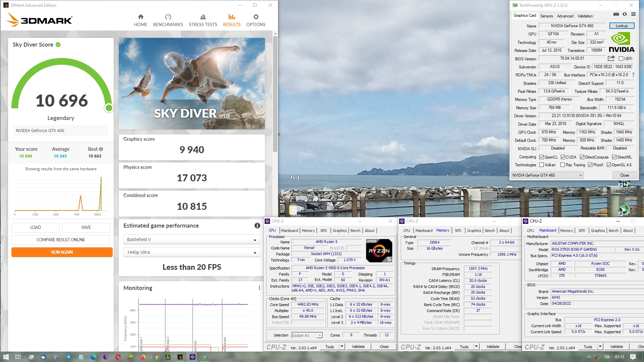
Task: Click COMPARE RESULT ONLINE
Action: pos(61,240)
